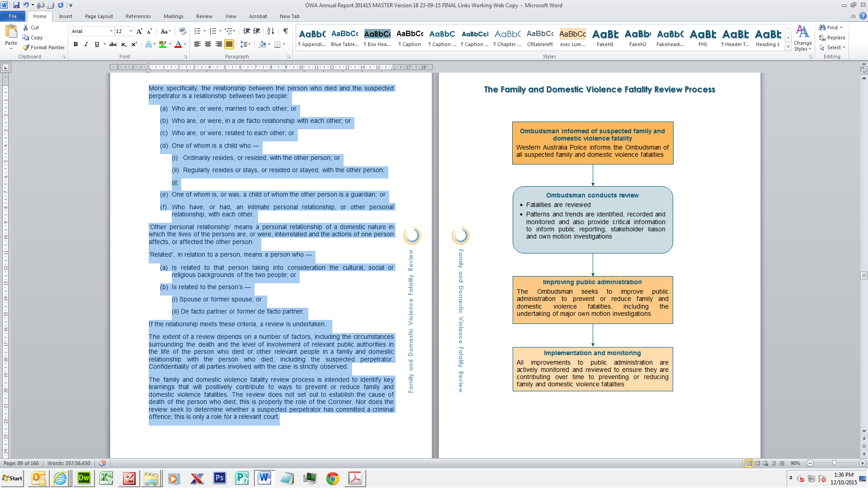Click the Zoom Out minus icon

point(810,463)
